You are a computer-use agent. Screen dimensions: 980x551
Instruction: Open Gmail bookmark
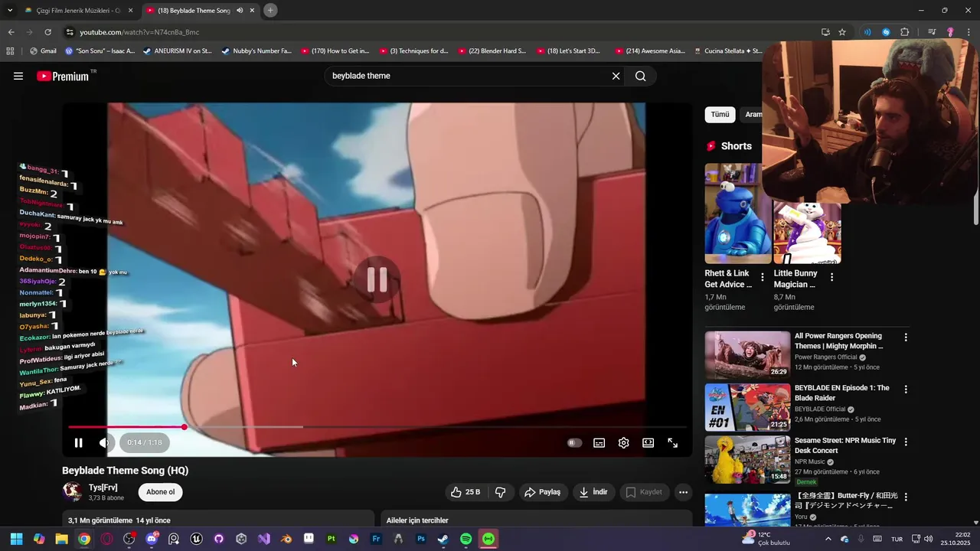click(43, 51)
